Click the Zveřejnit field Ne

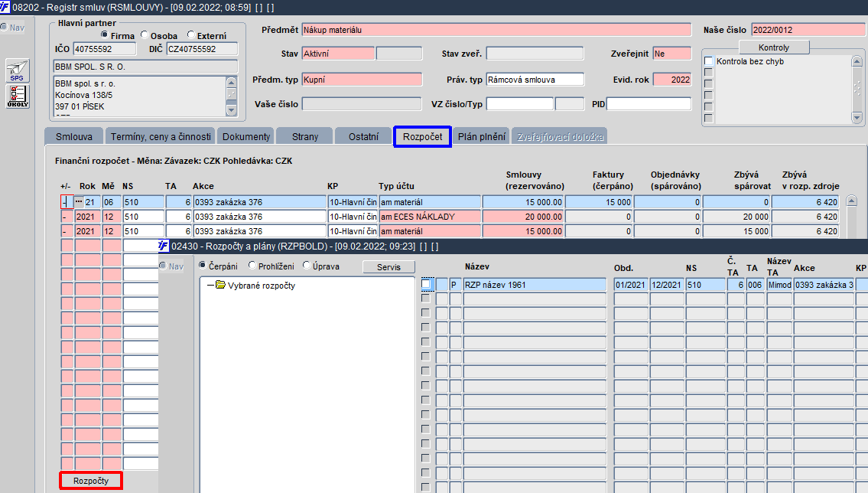coord(672,53)
